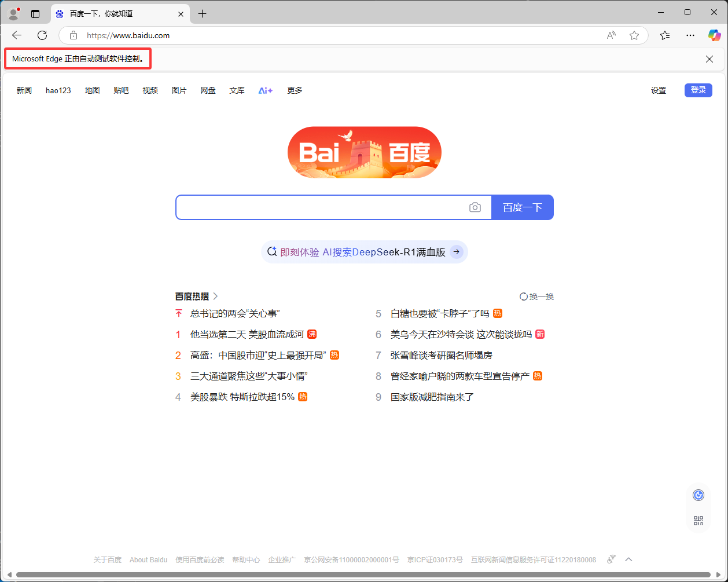Click the horizontal scrollbar at page bottom
Screen dimensions: 728x582
[x=363, y=574]
